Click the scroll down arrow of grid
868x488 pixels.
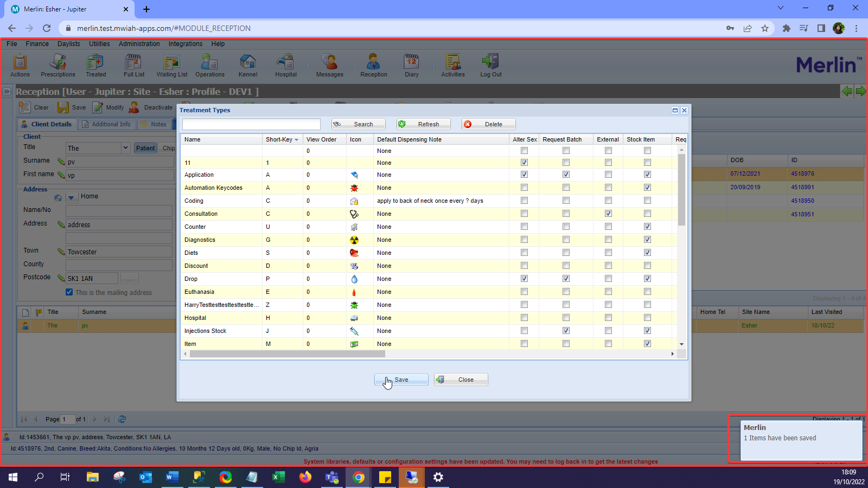point(681,344)
